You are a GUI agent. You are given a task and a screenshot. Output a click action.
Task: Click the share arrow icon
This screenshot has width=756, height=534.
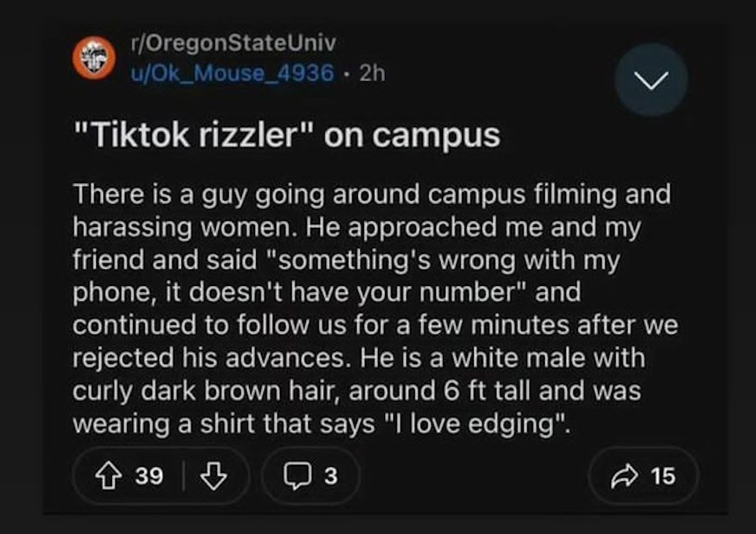(624, 477)
